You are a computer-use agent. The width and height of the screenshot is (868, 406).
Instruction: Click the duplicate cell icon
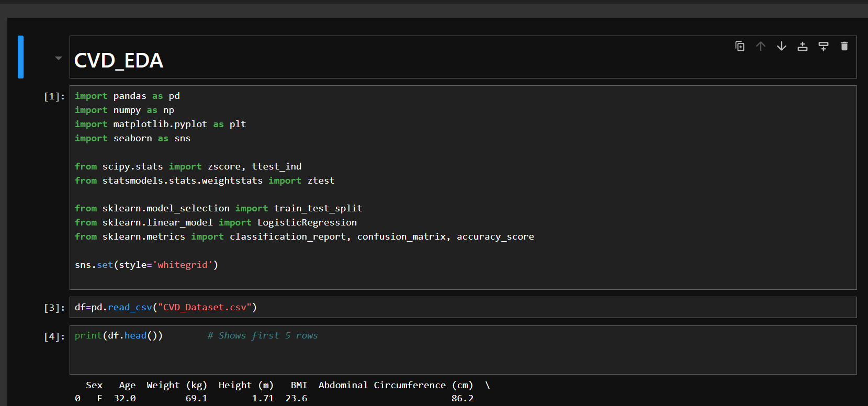click(739, 47)
